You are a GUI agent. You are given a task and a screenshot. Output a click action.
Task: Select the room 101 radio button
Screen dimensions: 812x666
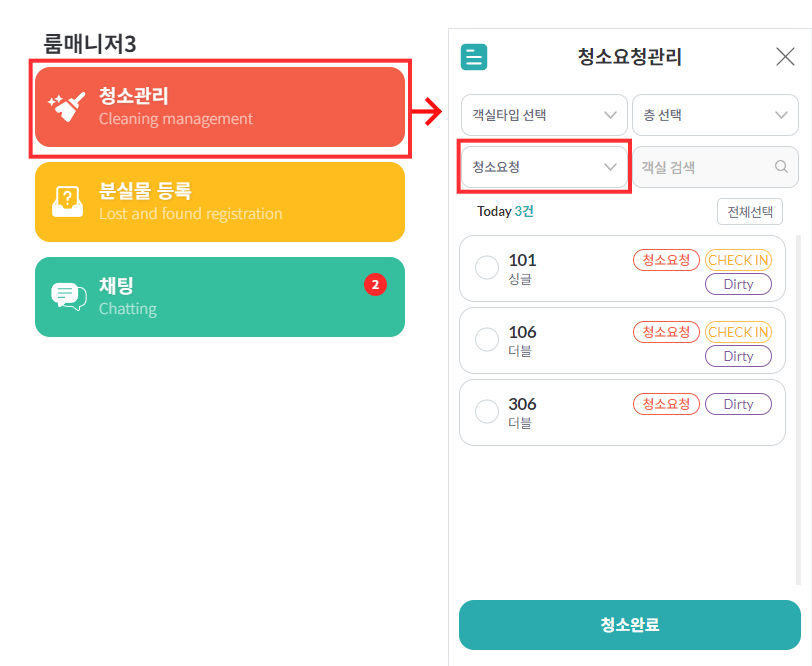pos(487,268)
